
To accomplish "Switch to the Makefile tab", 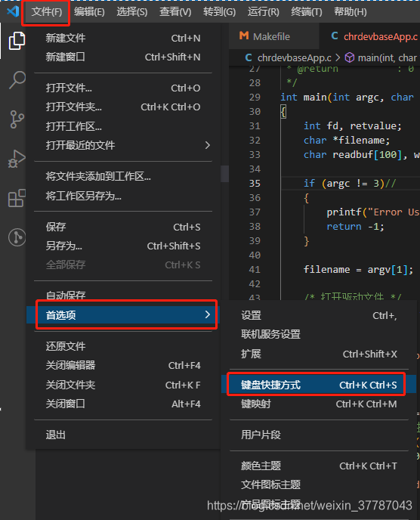I will (273, 36).
